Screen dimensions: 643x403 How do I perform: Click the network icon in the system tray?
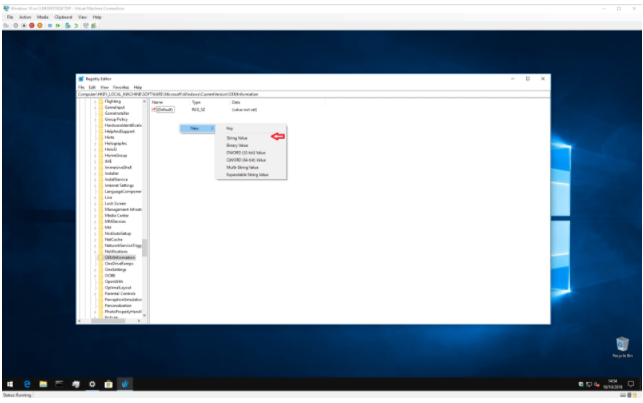pyautogui.click(x=589, y=384)
